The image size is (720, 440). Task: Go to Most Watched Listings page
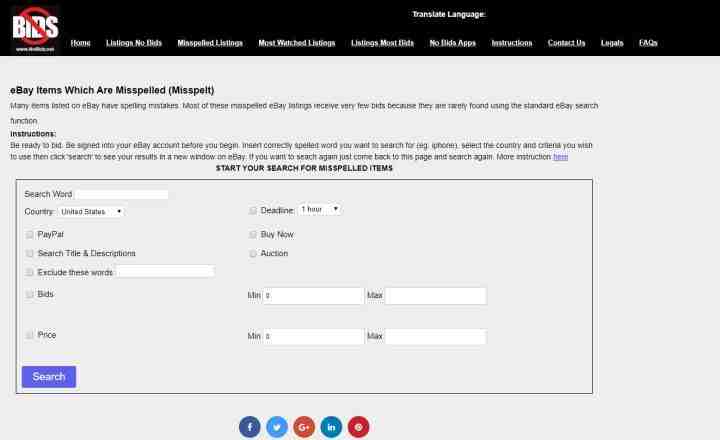point(297,43)
